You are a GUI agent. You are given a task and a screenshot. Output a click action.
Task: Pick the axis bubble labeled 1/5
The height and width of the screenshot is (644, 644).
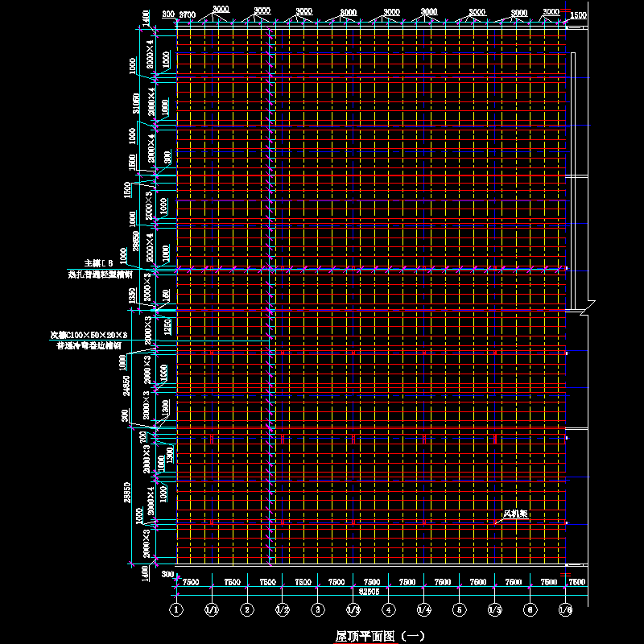(x=495, y=611)
